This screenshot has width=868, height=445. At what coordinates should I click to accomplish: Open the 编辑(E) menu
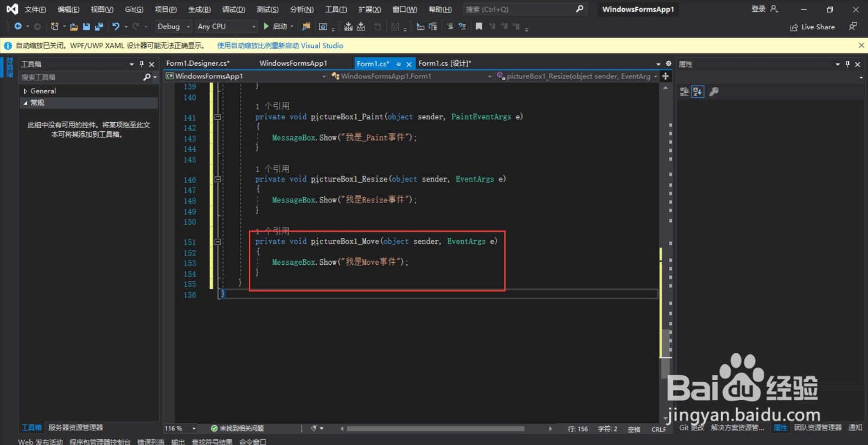[x=68, y=9]
